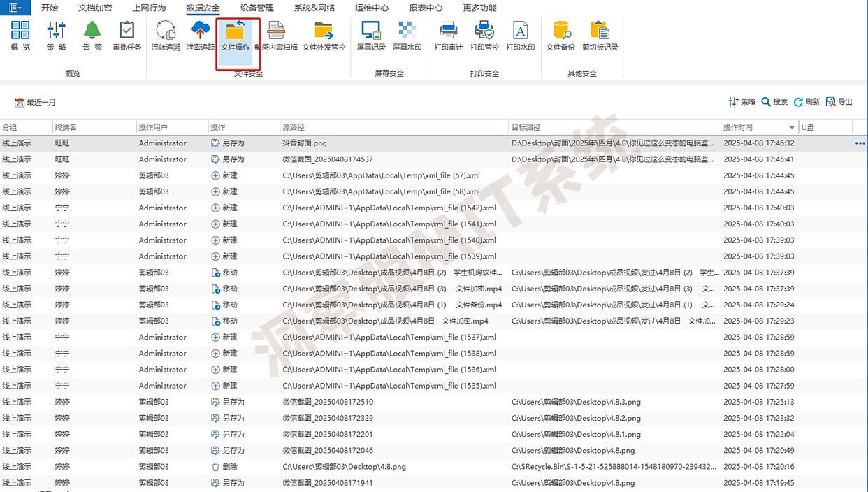Click timestamp 2025-04-08 17:20:16
Screen dimensions: 868x492
(758, 467)
